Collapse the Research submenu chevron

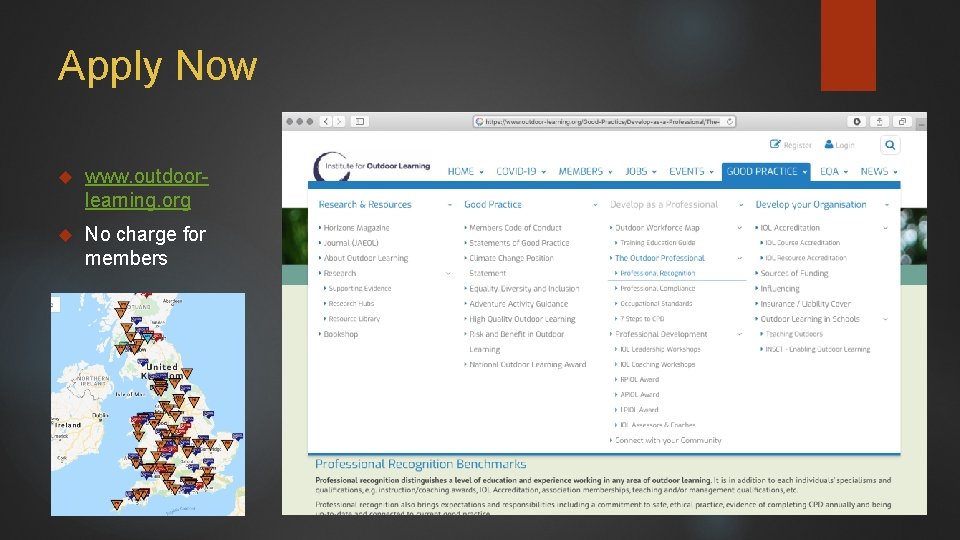(x=448, y=274)
